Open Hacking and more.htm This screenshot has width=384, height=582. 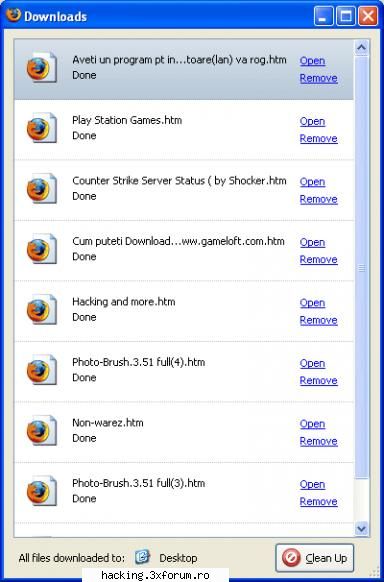[312, 303]
